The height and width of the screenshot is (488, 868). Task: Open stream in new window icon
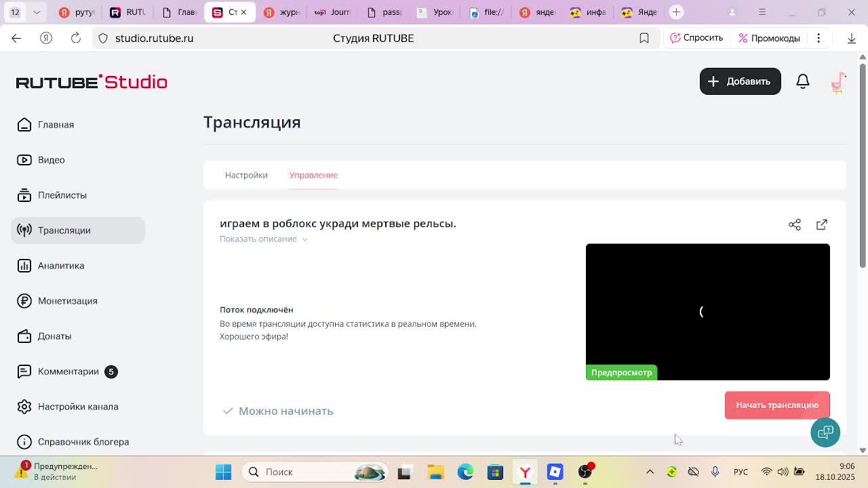pyautogui.click(x=822, y=224)
